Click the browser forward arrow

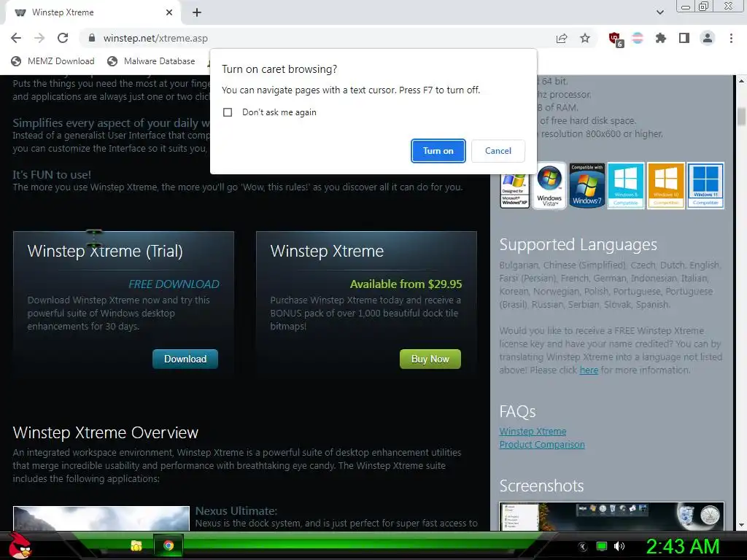39,38
